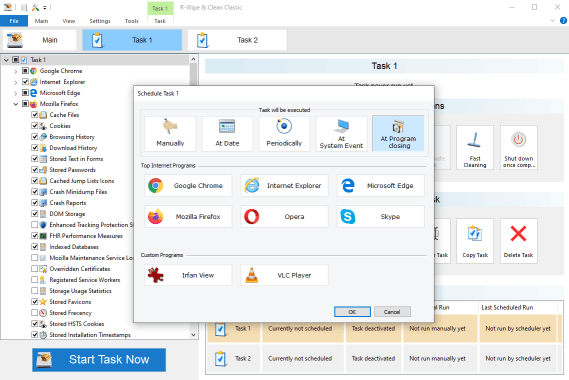Screen dimensions: 569x380
Task: Expand the Google Chrome tree node
Action: tap(16, 71)
